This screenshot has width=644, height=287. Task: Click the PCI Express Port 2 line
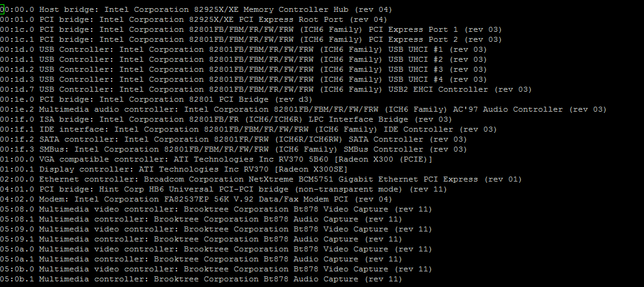click(x=251, y=39)
